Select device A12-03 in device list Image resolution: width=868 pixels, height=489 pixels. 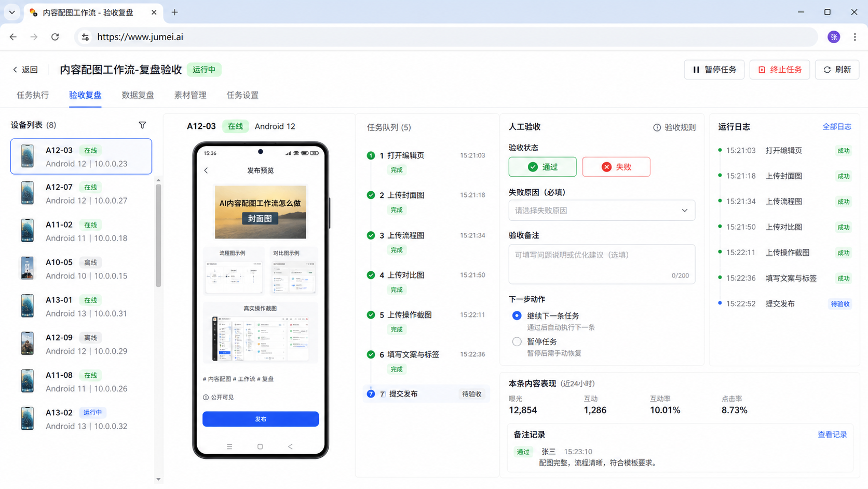[x=81, y=156]
